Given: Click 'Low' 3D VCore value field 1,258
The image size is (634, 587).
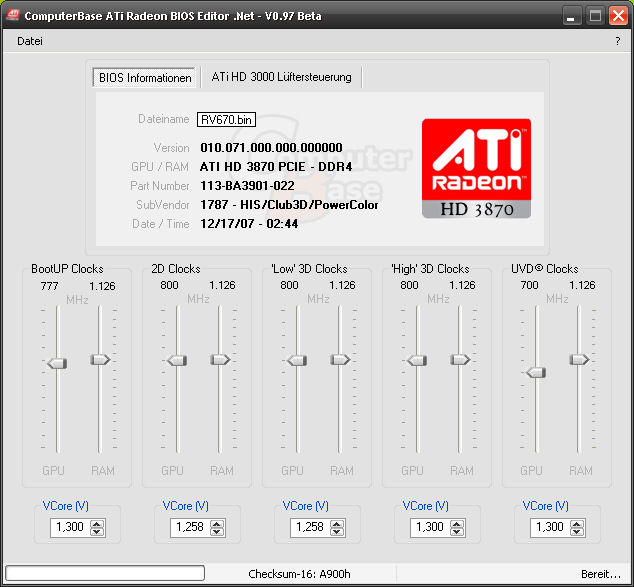Looking at the screenshot, I should coord(311,528).
